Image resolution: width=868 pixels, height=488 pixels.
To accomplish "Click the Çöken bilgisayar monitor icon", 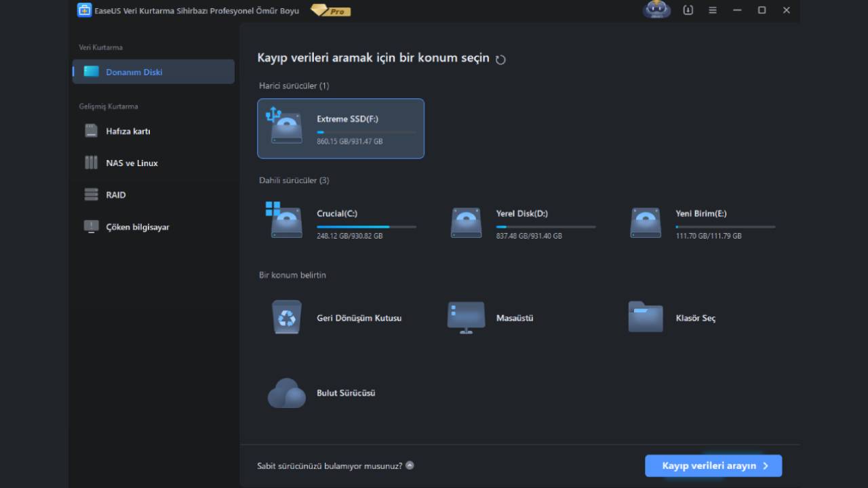I will (x=92, y=226).
